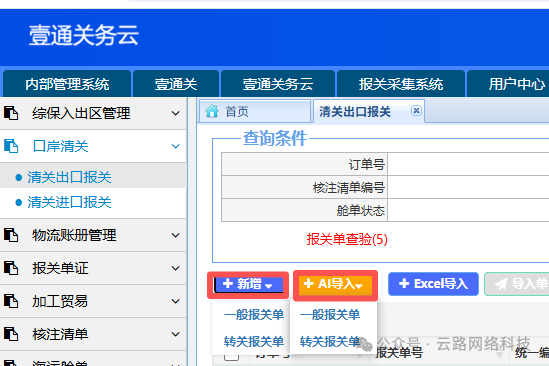Select 转关报关单 under 新增 menu
The width and height of the screenshot is (549, 366).
pos(254,341)
